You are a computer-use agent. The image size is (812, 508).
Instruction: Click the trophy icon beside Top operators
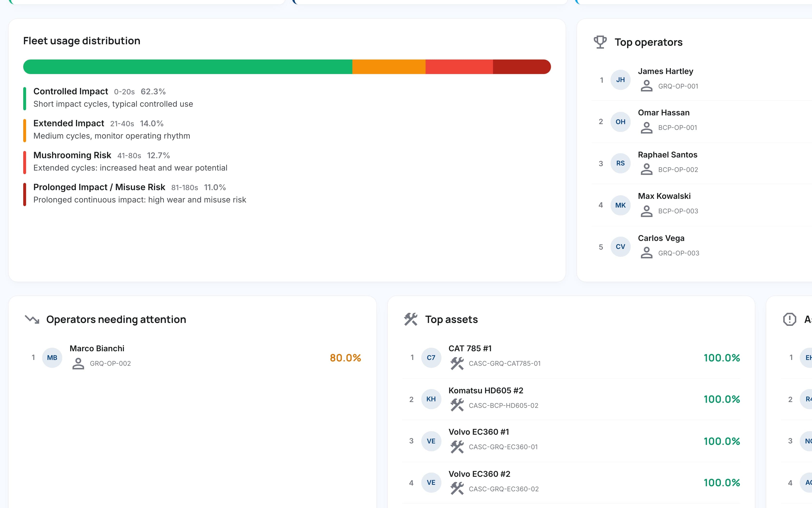pos(600,42)
